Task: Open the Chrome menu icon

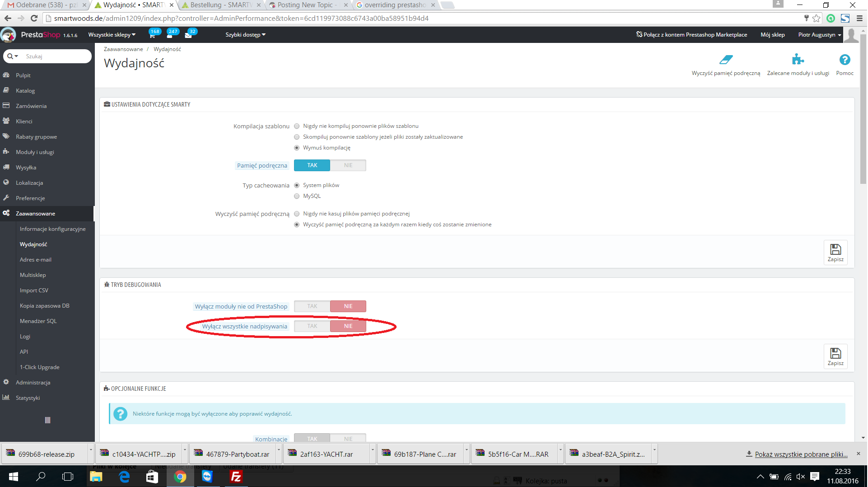Action: tap(859, 18)
